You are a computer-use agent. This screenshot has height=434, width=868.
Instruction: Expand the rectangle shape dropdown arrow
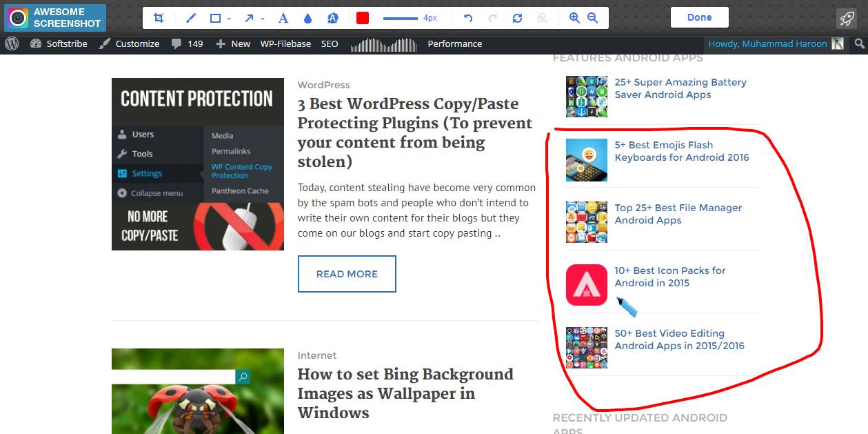point(229,19)
